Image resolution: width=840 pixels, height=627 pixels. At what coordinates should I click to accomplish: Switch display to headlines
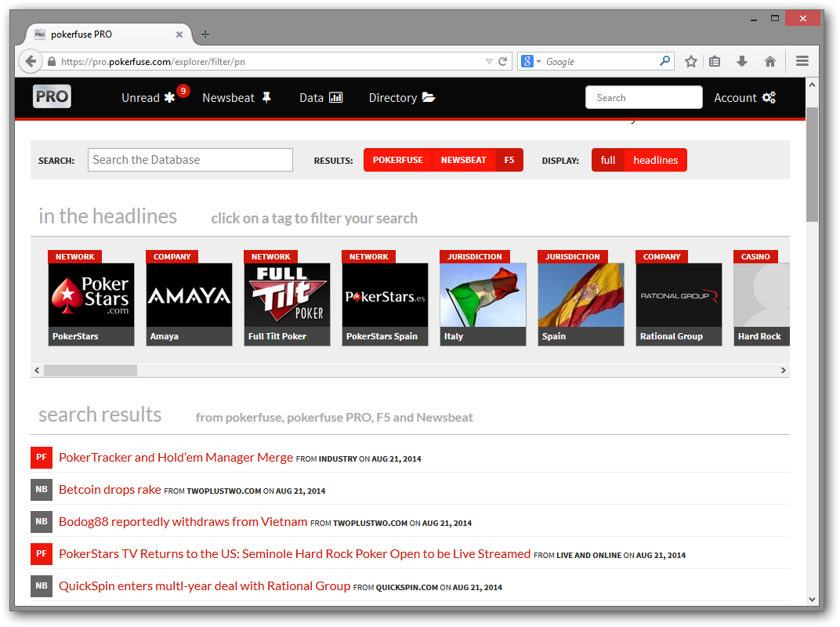pyautogui.click(x=655, y=160)
